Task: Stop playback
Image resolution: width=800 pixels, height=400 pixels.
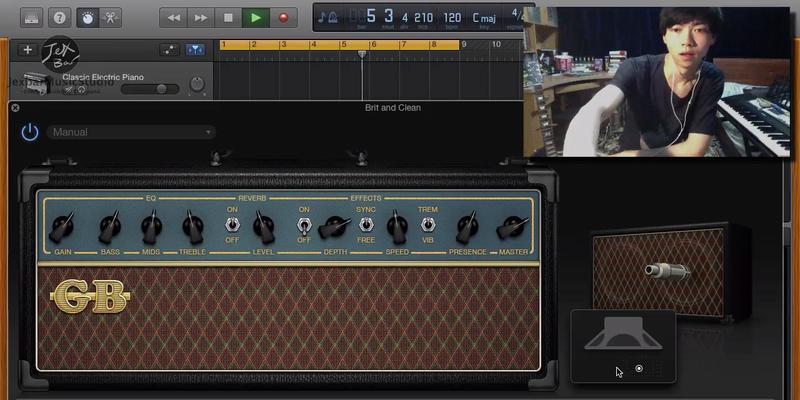Action: 228,18
